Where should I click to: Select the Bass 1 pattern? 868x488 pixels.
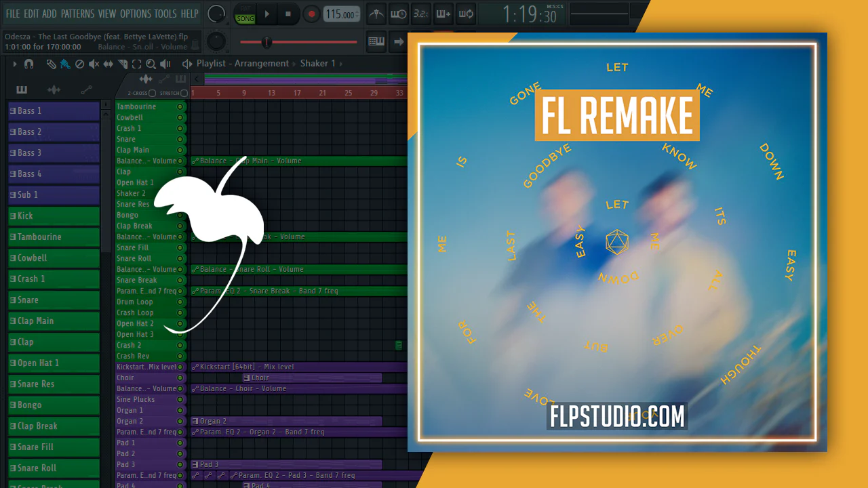click(54, 111)
